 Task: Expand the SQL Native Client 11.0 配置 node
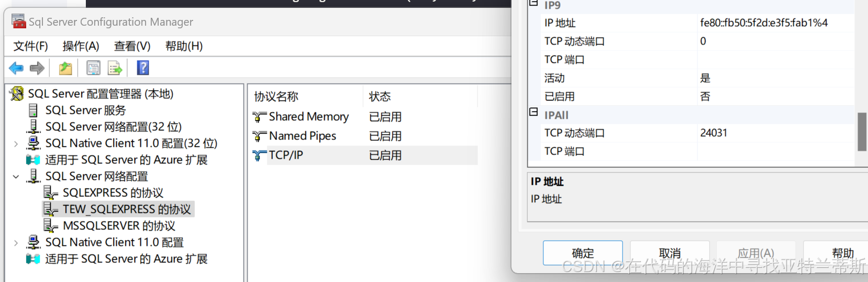[x=16, y=243]
